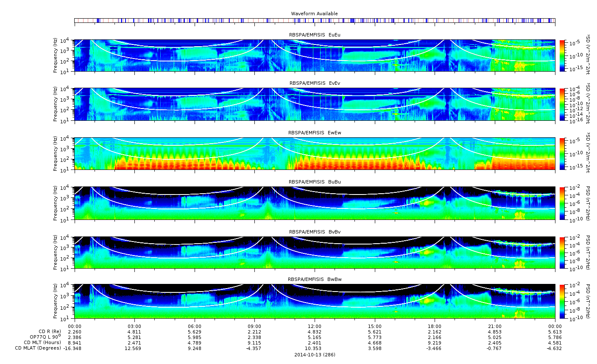This screenshot has height=364, width=597.
Task: Click the EwEw spectrogram panel
Action: [x=315, y=154]
